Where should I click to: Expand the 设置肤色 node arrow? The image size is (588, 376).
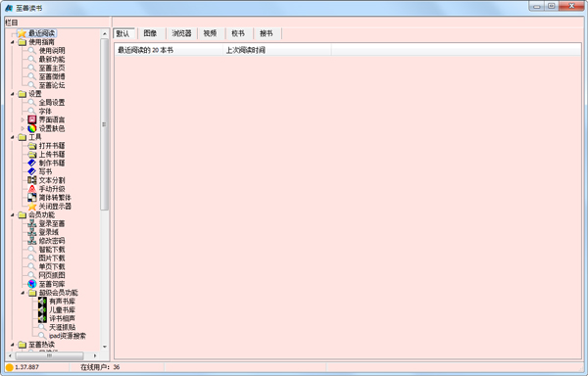point(23,128)
